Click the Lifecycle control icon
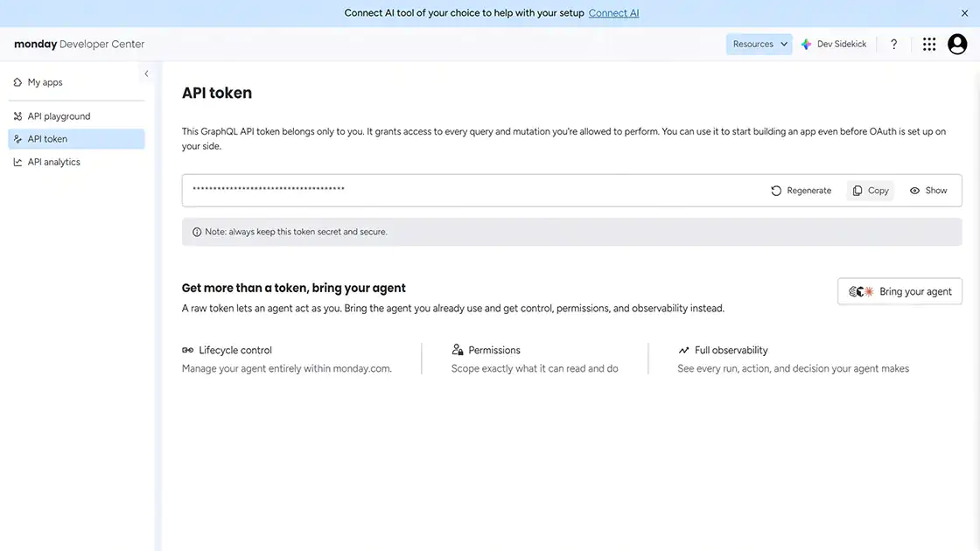The height and width of the screenshot is (551, 980). click(187, 350)
